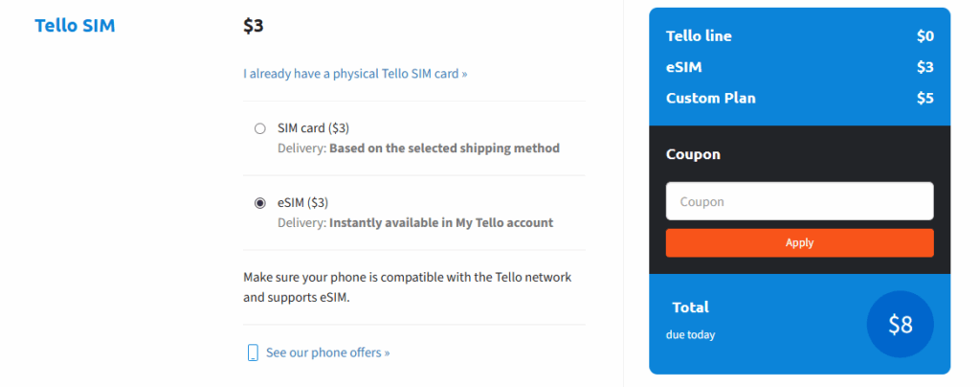The image size is (980, 387).
Task: Click the $3 price under Tello SIM
Action: (254, 26)
